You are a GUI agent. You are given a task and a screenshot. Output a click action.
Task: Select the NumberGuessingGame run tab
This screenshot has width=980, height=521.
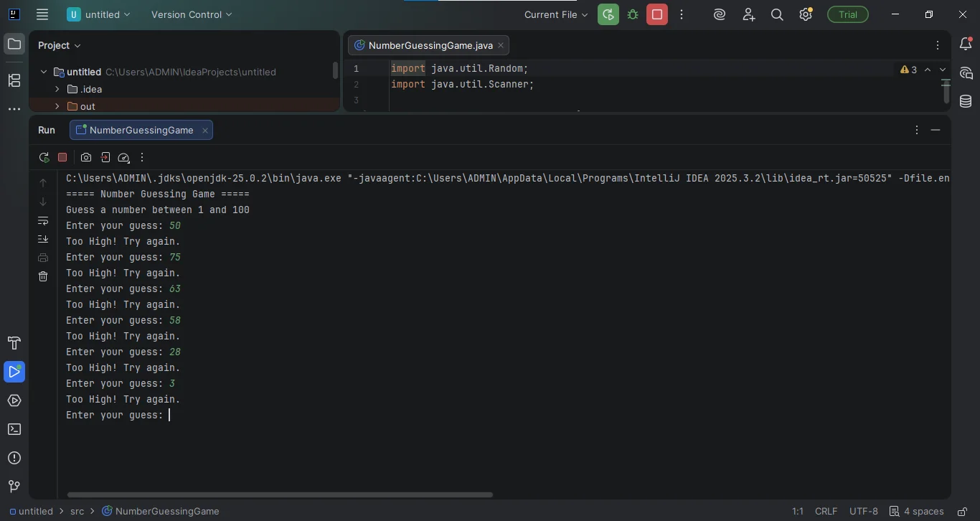[142, 130]
